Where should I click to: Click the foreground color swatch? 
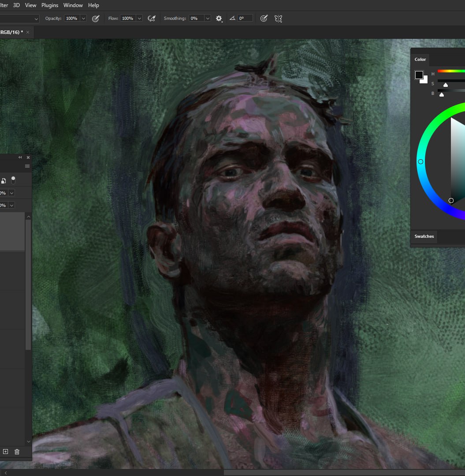click(419, 75)
